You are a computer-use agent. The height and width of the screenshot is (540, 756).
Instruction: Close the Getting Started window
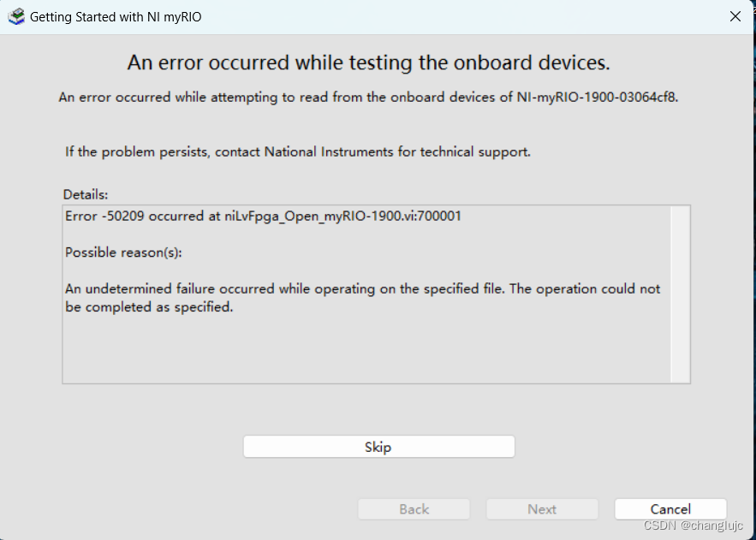pyautogui.click(x=735, y=16)
